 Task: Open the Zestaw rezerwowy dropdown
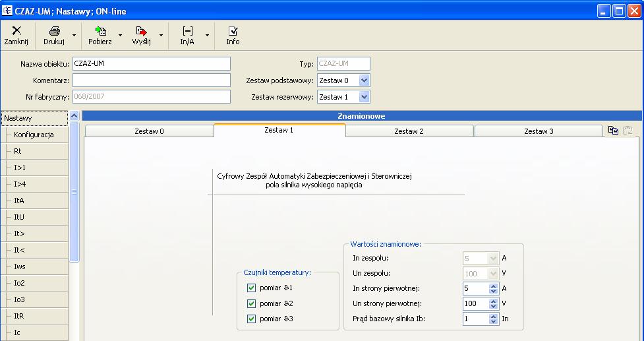pos(365,97)
